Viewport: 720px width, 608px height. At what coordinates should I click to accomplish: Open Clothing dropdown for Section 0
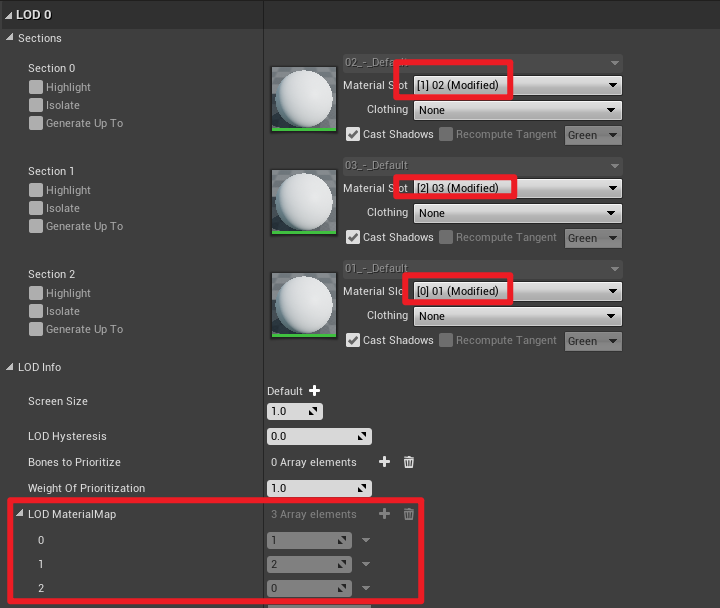coord(518,110)
